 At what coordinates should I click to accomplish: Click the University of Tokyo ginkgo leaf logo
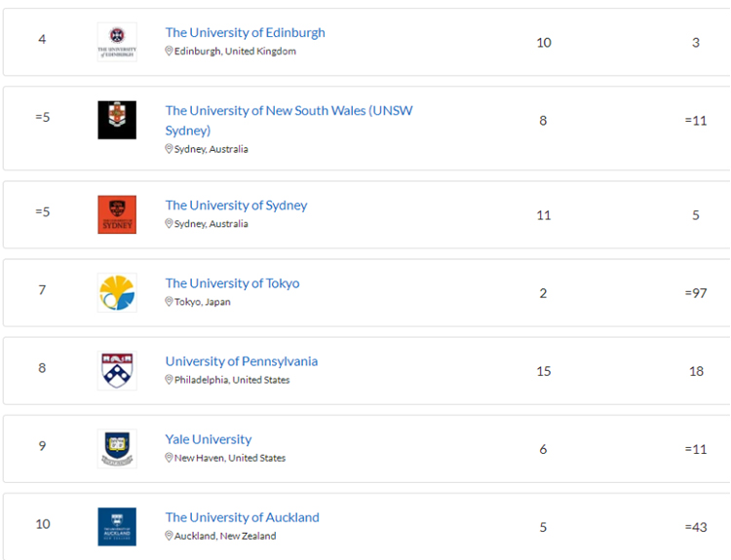point(117,292)
